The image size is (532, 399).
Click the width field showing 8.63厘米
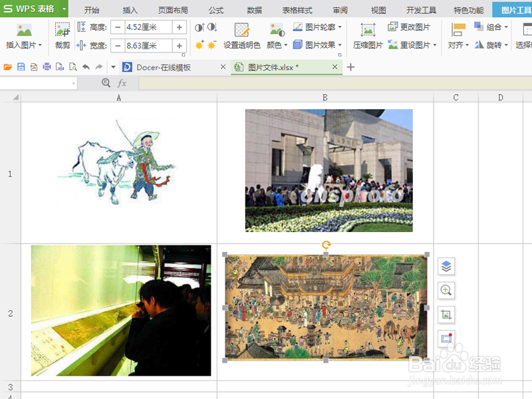pyautogui.click(x=148, y=45)
